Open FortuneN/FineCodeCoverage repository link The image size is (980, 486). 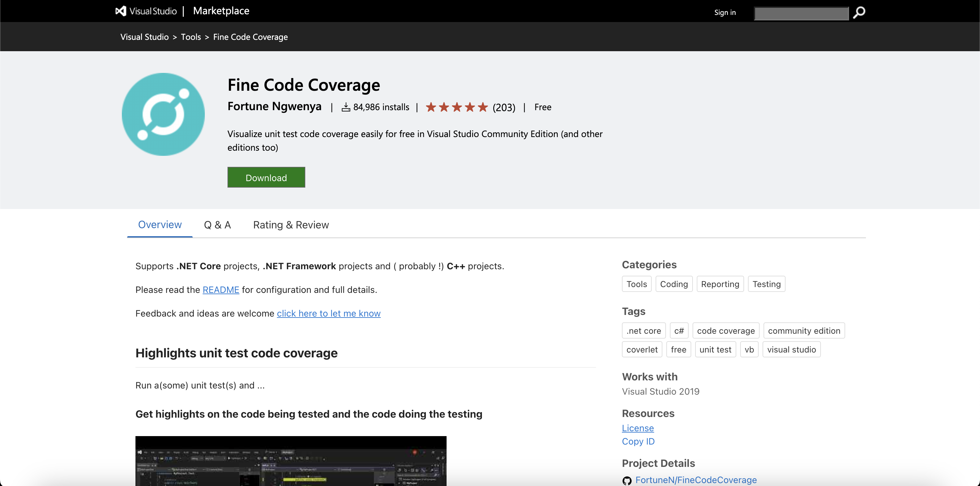696,480
